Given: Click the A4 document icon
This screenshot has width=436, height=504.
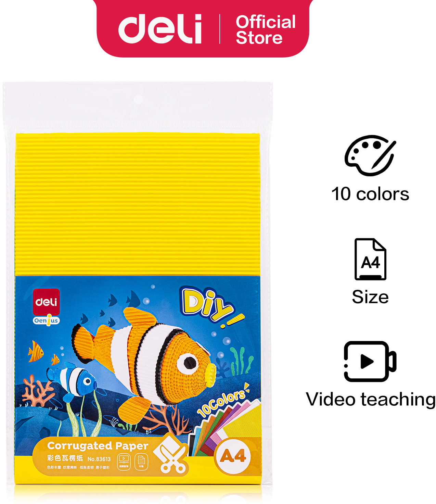Looking at the screenshot, I should tap(370, 259).
